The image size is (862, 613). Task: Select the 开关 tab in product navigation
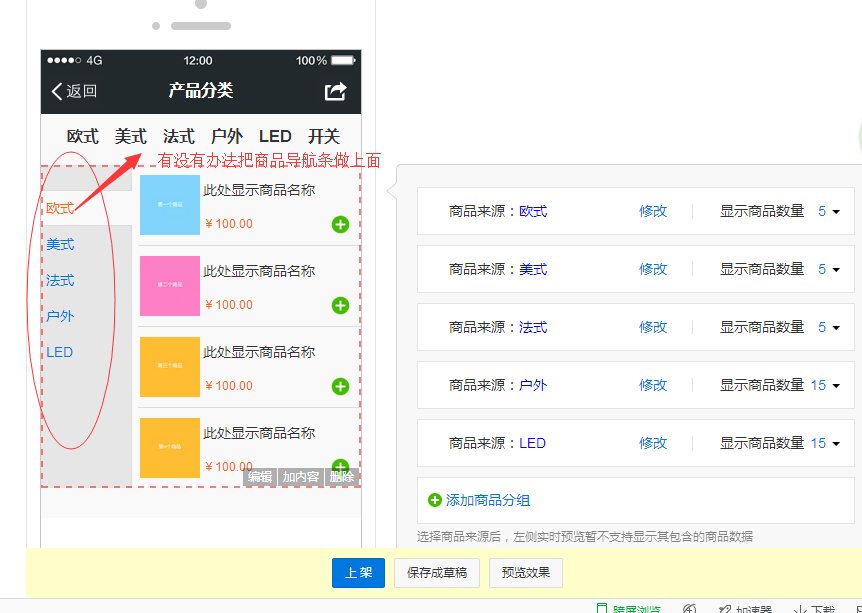pyautogui.click(x=322, y=136)
